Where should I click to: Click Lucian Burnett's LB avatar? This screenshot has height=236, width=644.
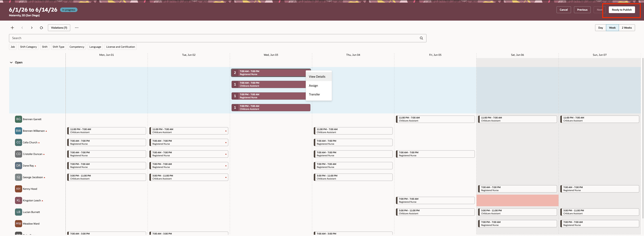point(19,212)
